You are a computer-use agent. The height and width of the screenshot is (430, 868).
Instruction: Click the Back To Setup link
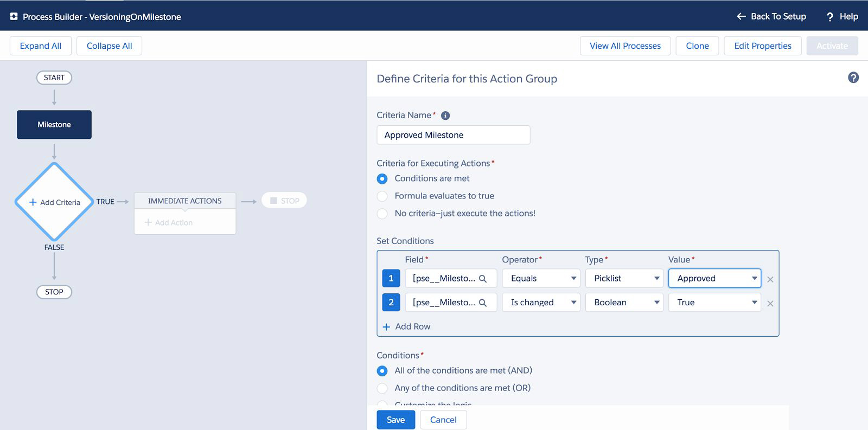coord(771,16)
